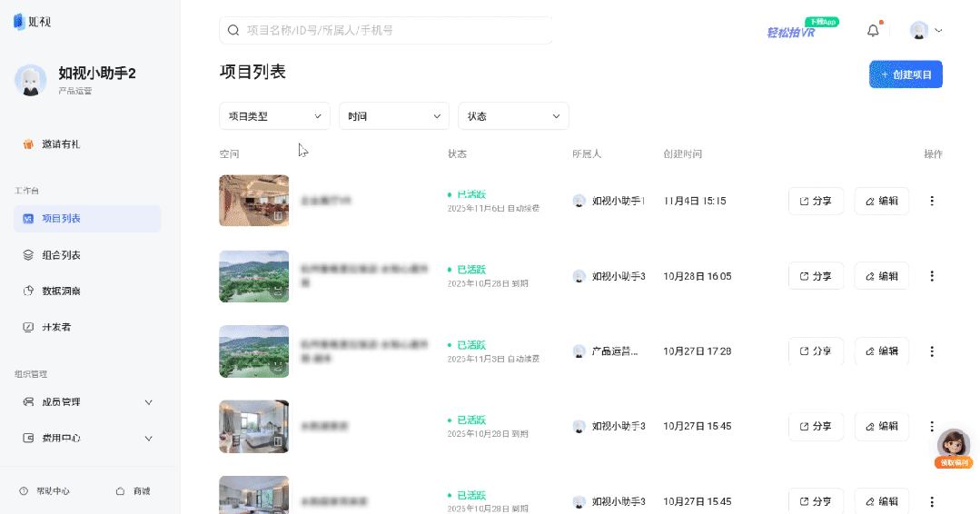The width and height of the screenshot is (980, 514).
Task: Click the 费用中心 wallet icon
Action: click(28, 439)
